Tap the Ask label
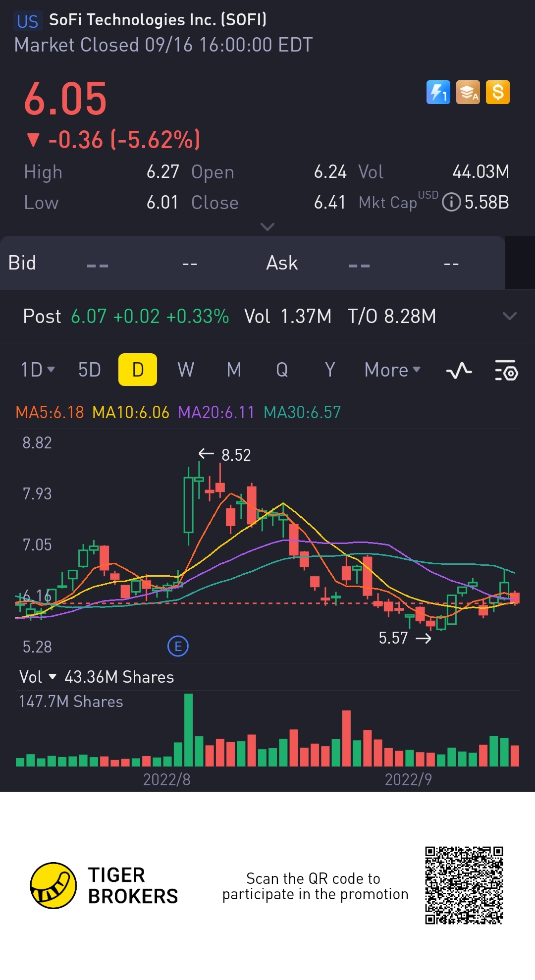 pos(282,263)
